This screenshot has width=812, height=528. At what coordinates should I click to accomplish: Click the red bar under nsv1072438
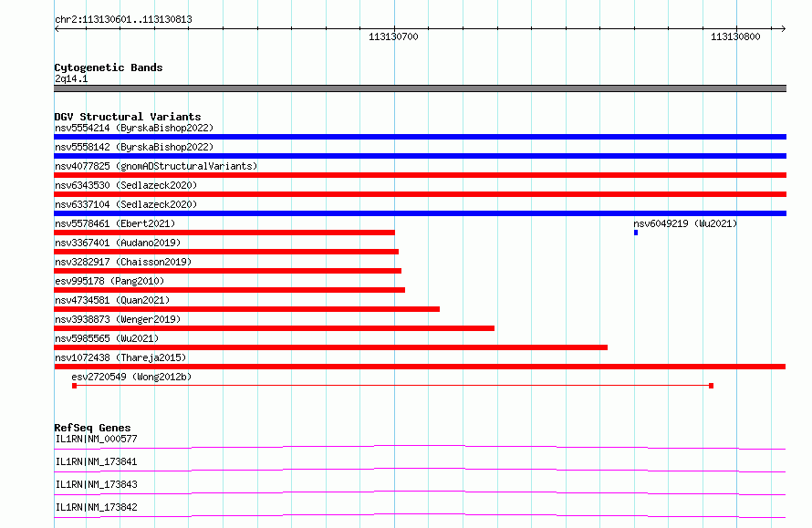tap(420, 367)
